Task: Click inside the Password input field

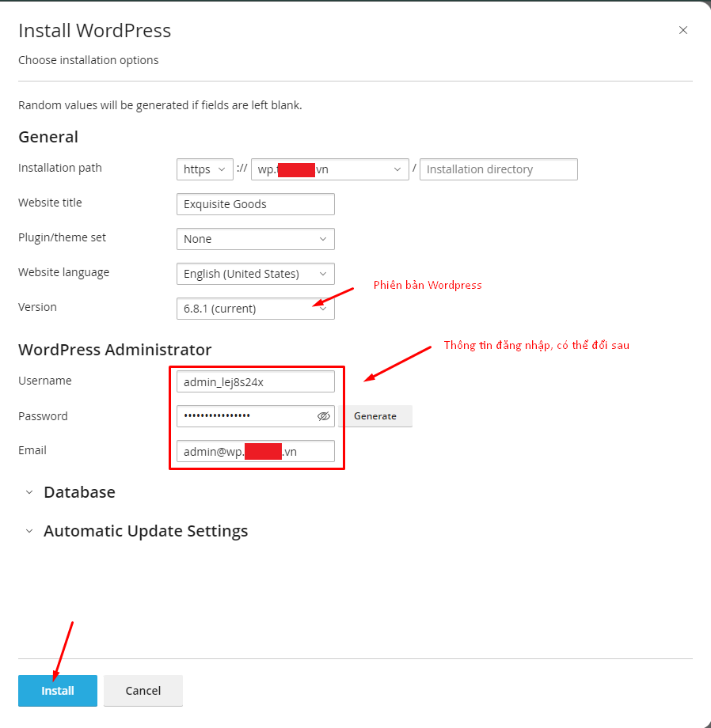Action: coord(245,416)
